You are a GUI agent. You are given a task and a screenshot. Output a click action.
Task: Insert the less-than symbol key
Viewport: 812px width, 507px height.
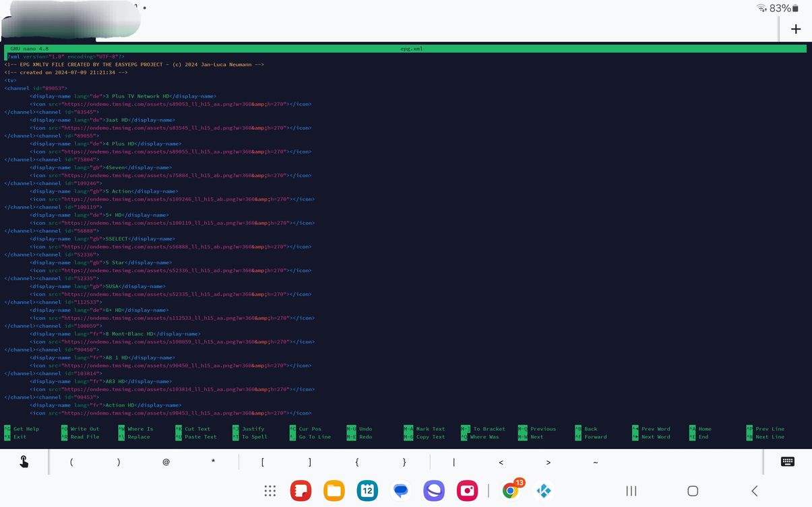(x=501, y=463)
